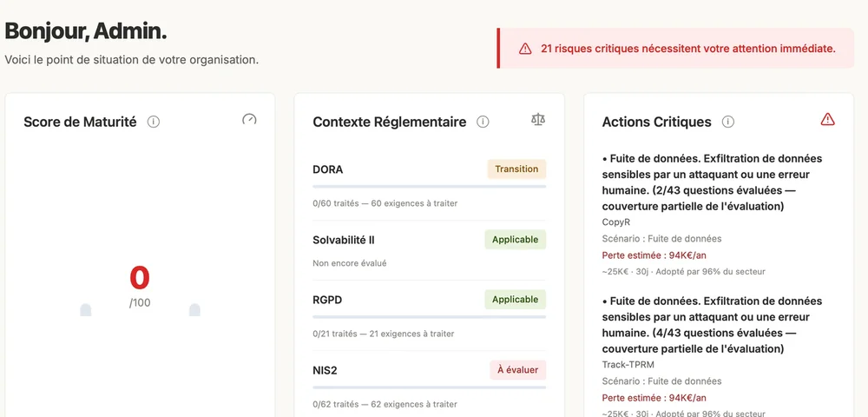The height and width of the screenshot is (417, 868).
Task: Click 'Non encore évalué' text
Action: [349, 263]
